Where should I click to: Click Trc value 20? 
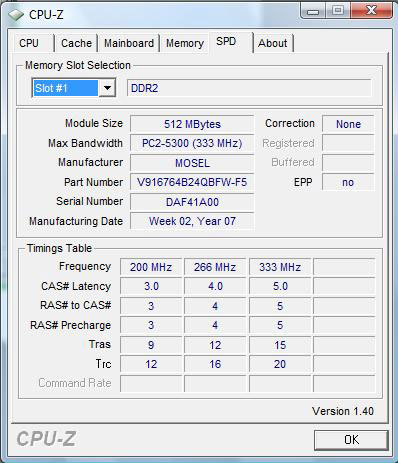(x=280, y=364)
